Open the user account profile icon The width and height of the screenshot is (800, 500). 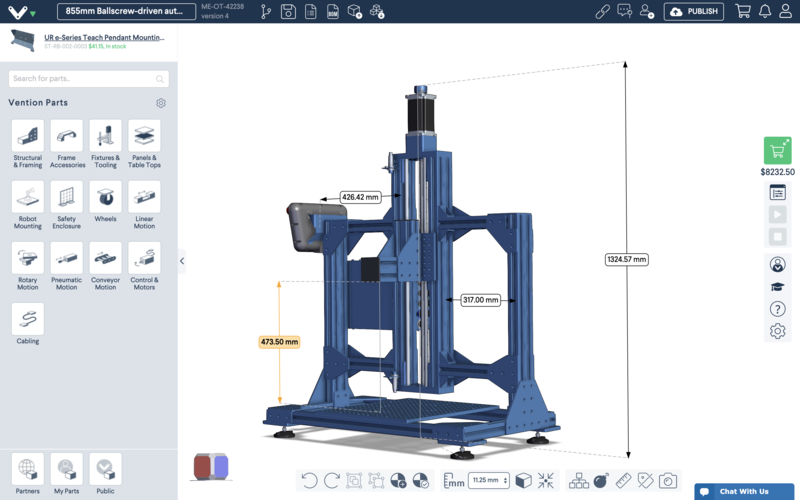click(785, 11)
